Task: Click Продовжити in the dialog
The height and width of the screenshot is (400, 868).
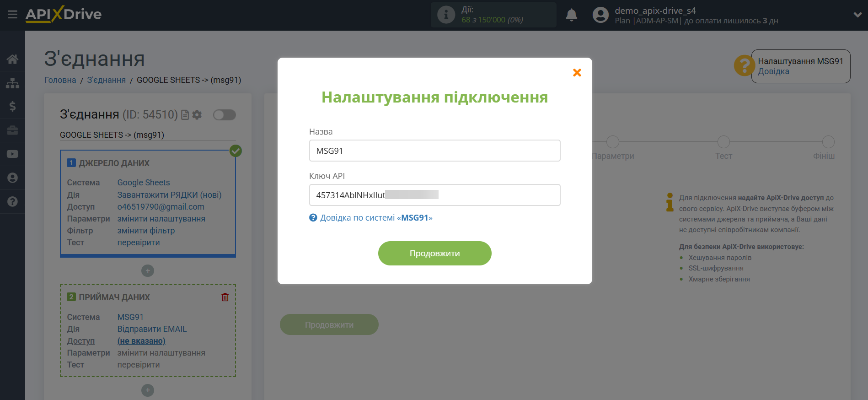Action: (434, 253)
